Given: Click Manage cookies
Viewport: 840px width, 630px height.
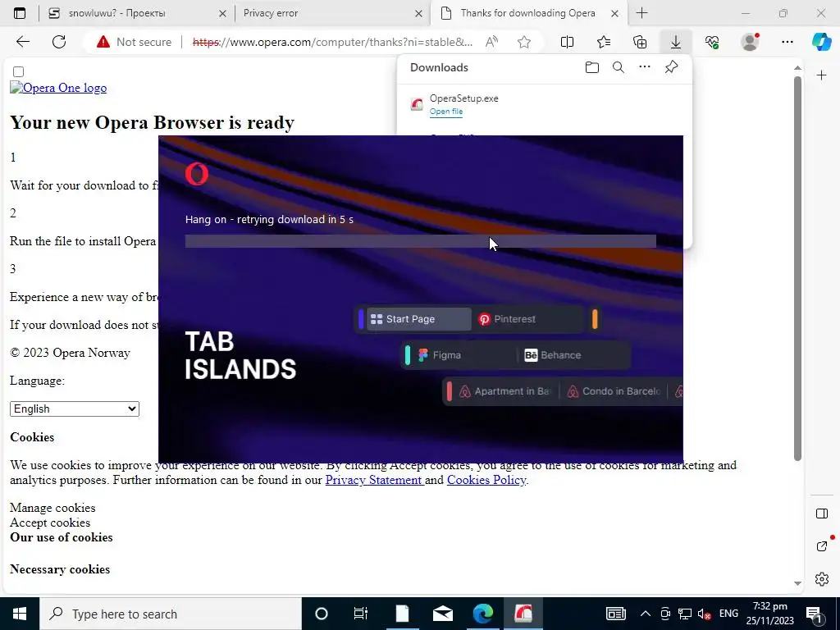Looking at the screenshot, I should tap(52, 508).
